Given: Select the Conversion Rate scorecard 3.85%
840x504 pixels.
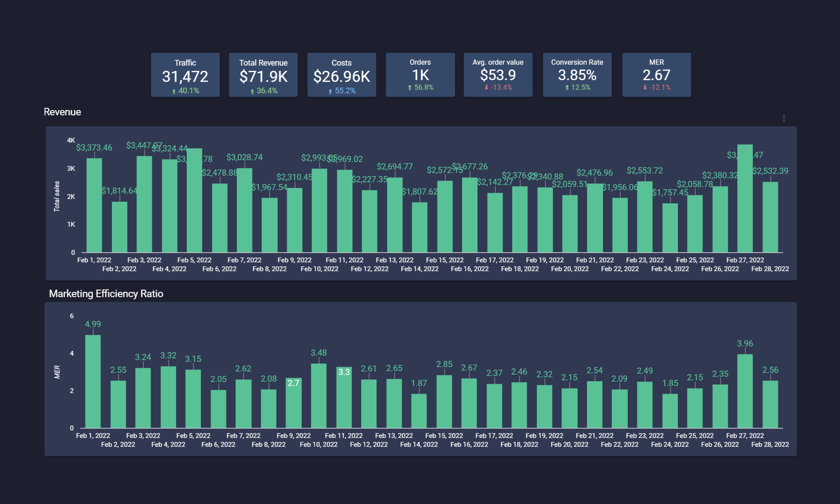Looking at the screenshot, I should pyautogui.click(x=577, y=75).
